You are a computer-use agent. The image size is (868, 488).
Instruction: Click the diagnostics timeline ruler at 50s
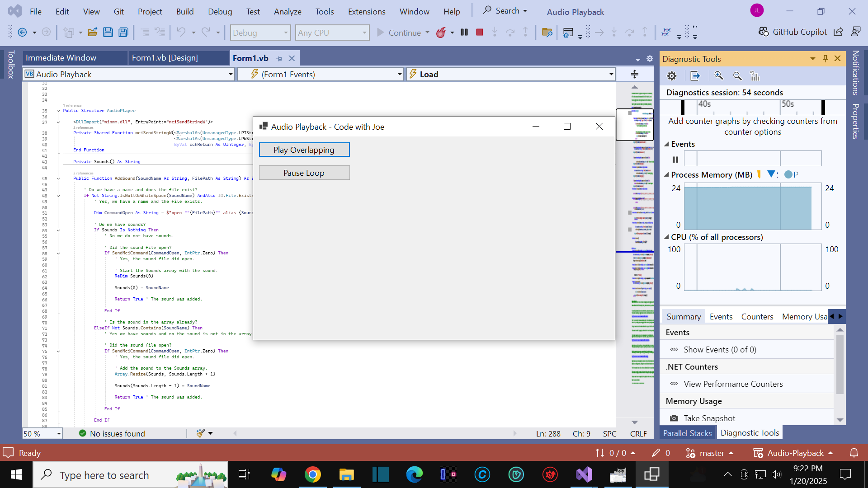787,104
